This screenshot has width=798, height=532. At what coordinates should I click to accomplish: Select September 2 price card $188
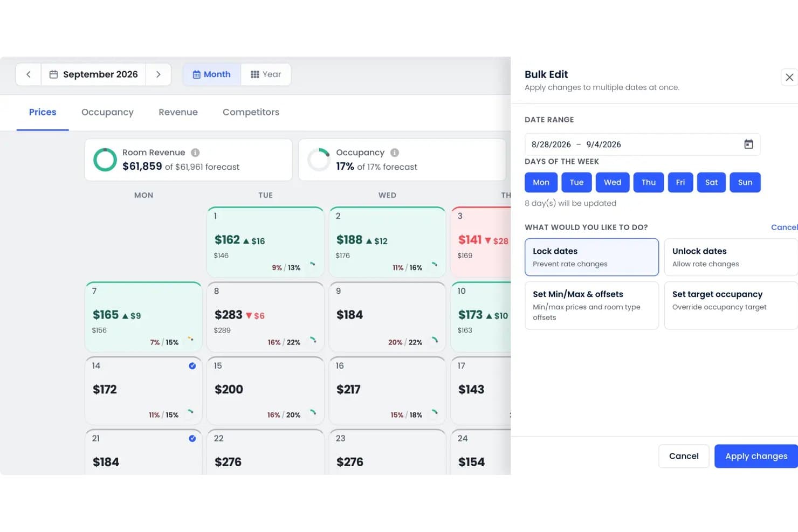pyautogui.click(x=387, y=242)
